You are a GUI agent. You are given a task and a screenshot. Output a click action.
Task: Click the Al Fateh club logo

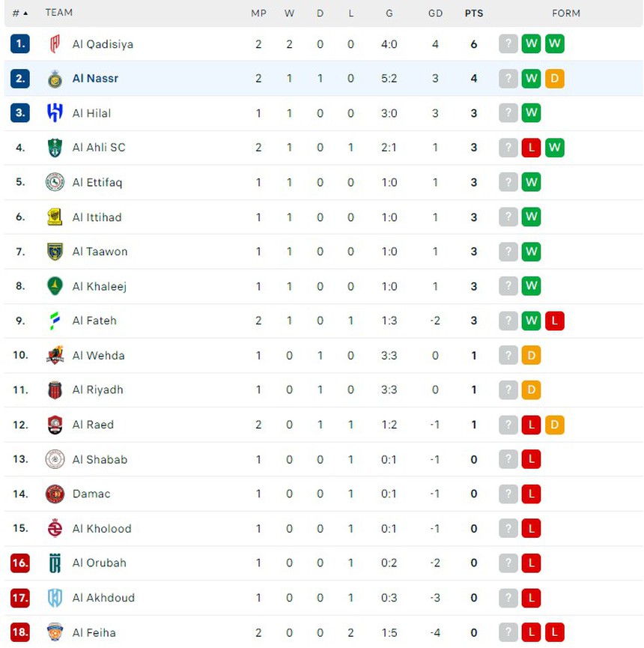[55, 321]
